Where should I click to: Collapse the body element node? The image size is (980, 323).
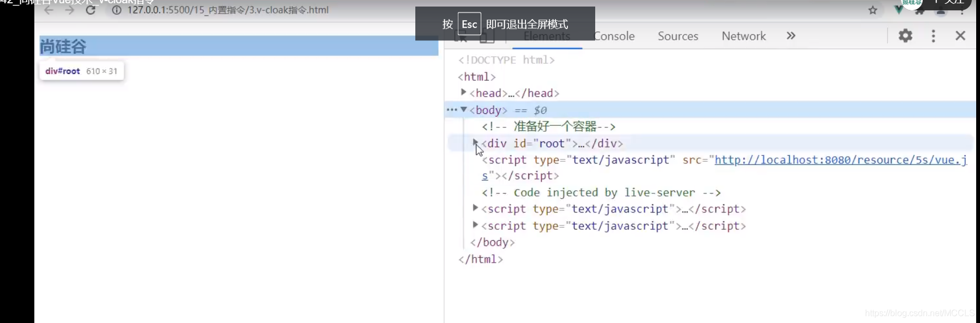464,109
